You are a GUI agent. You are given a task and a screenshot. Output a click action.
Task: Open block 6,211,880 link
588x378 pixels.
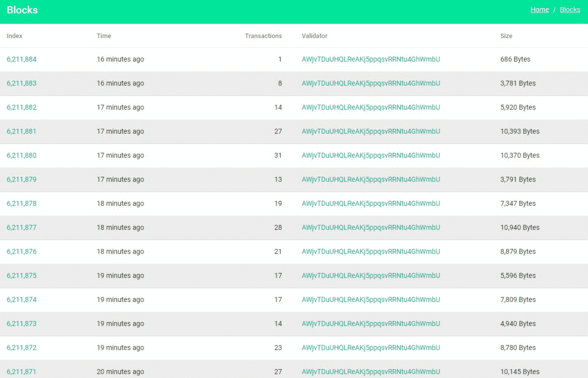pyautogui.click(x=21, y=156)
